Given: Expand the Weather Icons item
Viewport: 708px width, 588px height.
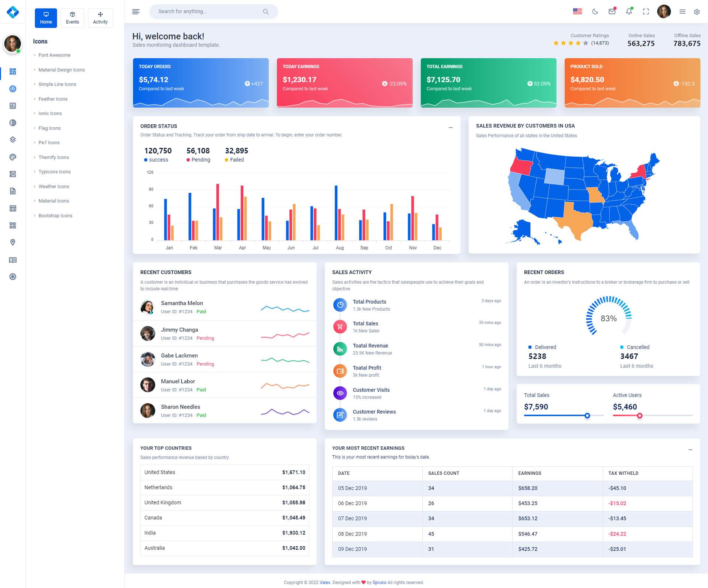Looking at the screenshot, I should point(54,186).
